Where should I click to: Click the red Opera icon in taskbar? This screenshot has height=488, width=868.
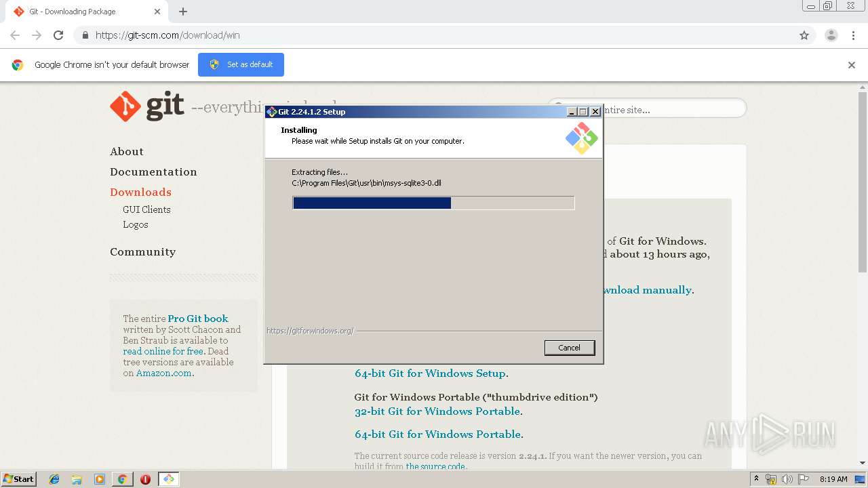pos(145,479)
